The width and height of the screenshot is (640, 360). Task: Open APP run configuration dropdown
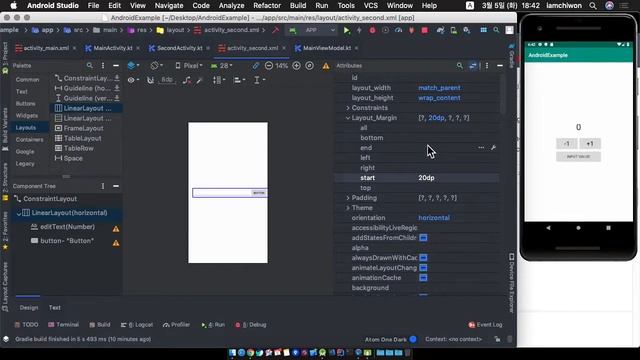pyautogui.click(x=311, y=30)
